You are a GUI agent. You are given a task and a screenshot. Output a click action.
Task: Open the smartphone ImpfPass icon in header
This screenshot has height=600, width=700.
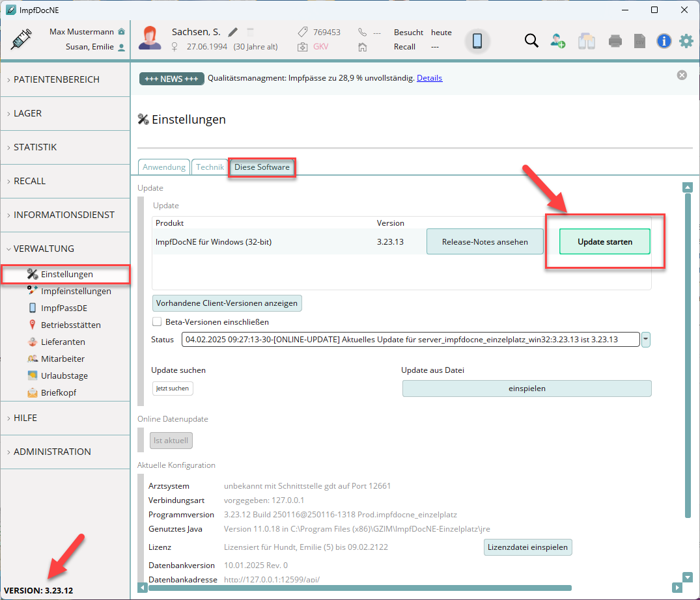477,40
